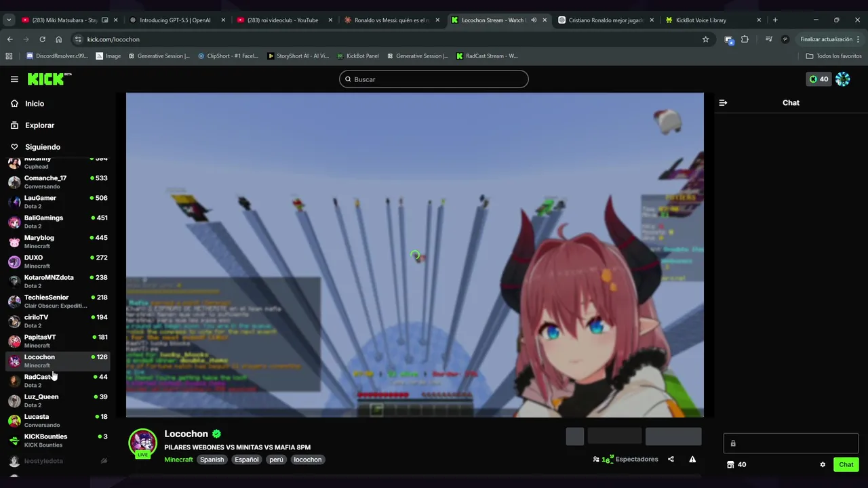868x488 pixels.
Task: Open Maryblog channel in sidebar
Action: pos(58,242)
